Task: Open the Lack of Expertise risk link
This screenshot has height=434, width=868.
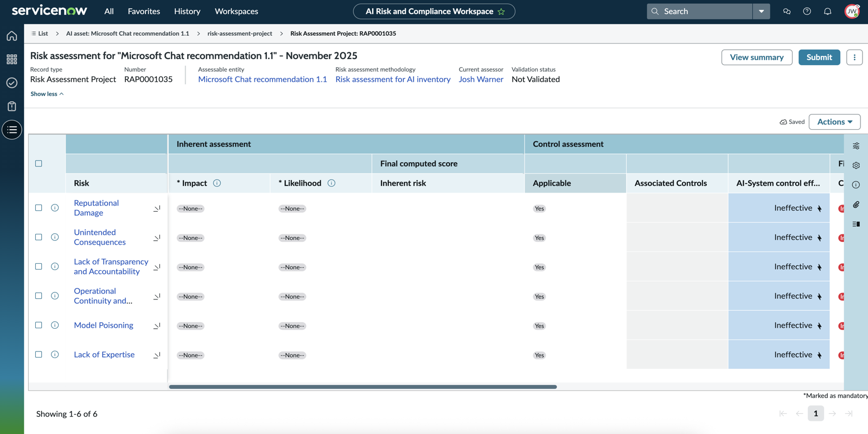Action: (x=104, y=355)
